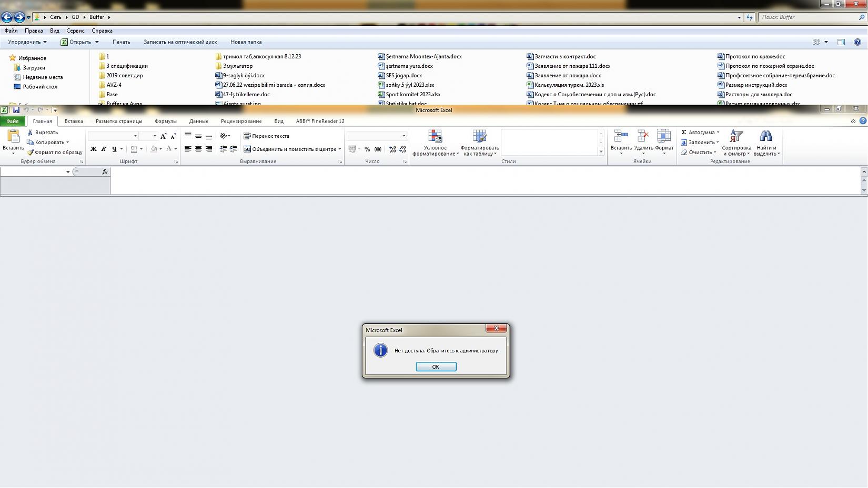Toggle underline (Ч) formatting
Screen dimensions: 868x488
(x=114, y=149)
